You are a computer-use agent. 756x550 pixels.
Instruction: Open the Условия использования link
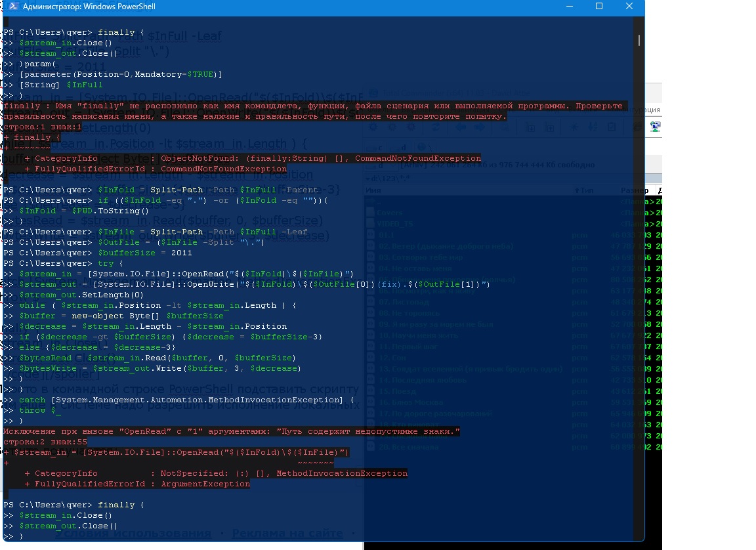pyautogui.click(x=133, y=534)
